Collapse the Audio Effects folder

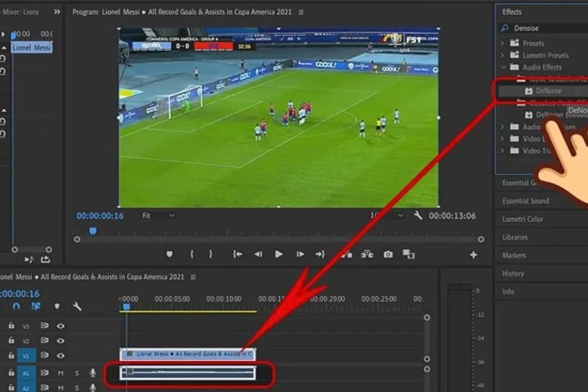tap(503, 67)
